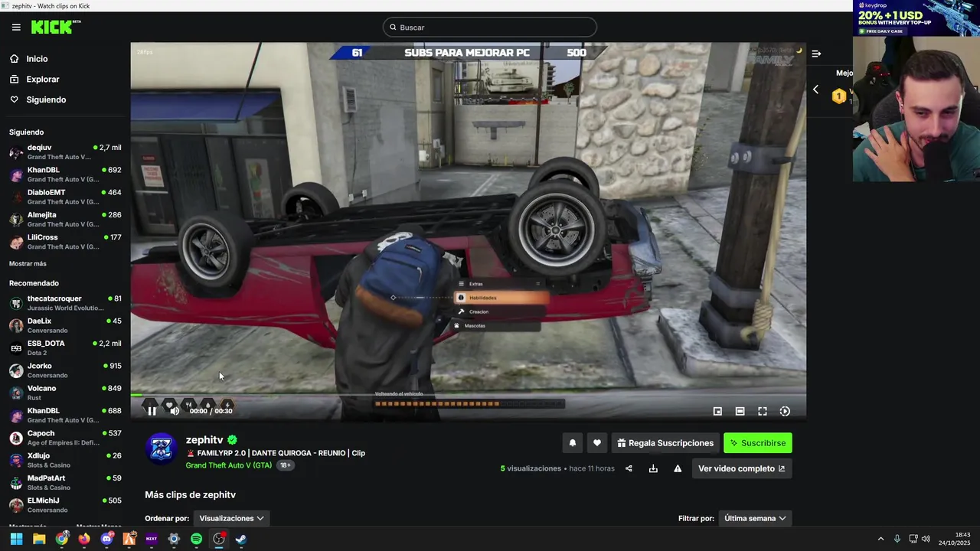This screenshot has width=980, height=551.
Task: Select Mascotas in the game menu
Action: pos(496,326)
